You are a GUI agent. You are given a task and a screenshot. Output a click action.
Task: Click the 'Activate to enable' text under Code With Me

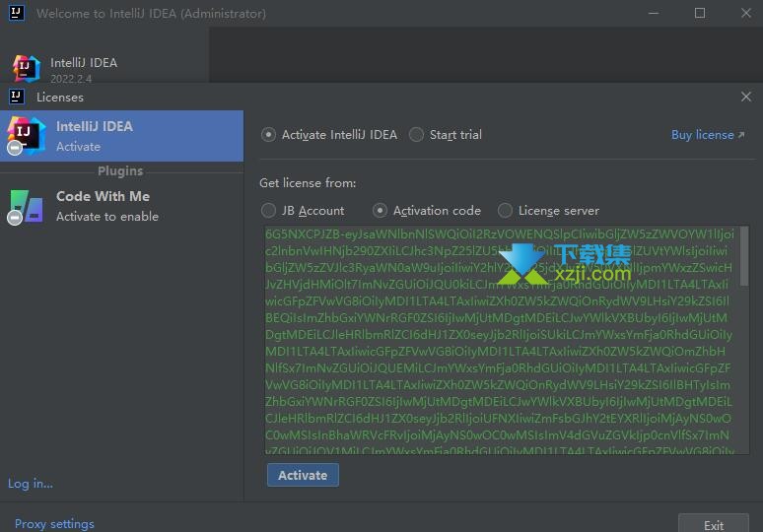[107, 217]
